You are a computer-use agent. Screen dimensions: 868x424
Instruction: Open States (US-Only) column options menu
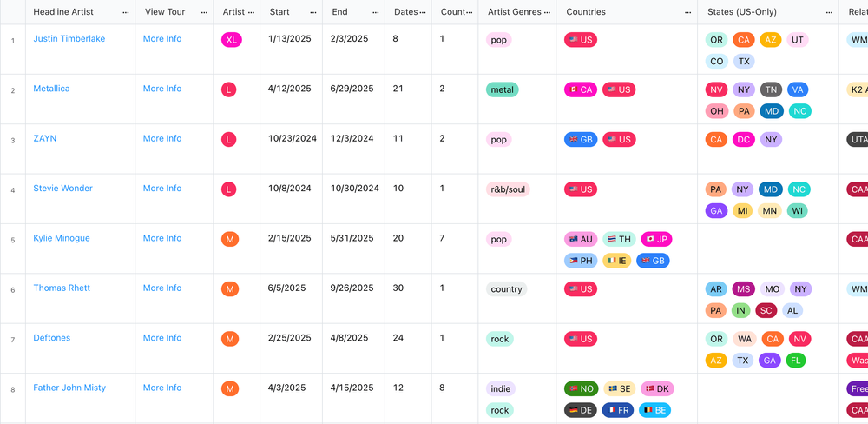(829, 12)
